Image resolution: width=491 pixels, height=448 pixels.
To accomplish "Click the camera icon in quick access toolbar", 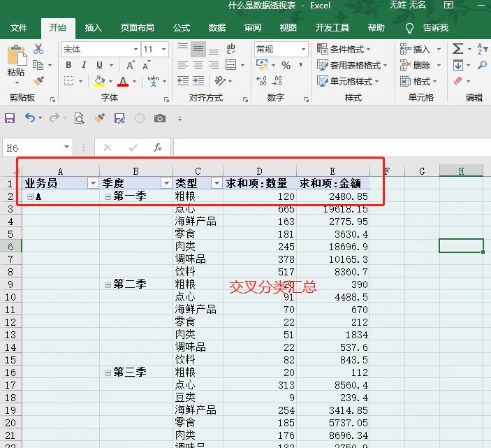I will coord(160,118).
